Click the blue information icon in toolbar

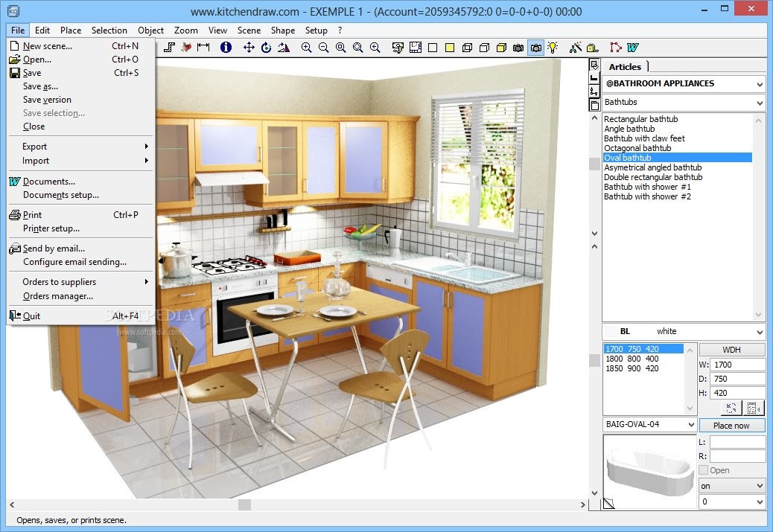[x=226, y=48]
